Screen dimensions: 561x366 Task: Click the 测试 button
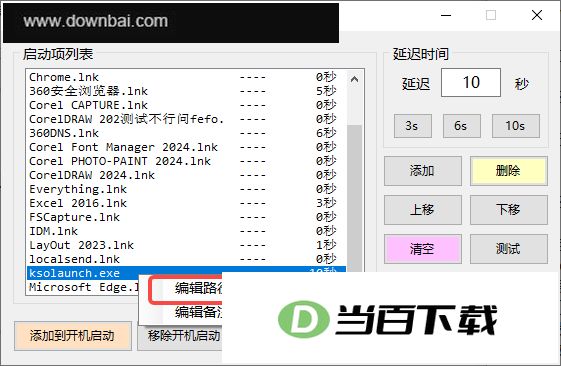[508, 249]
